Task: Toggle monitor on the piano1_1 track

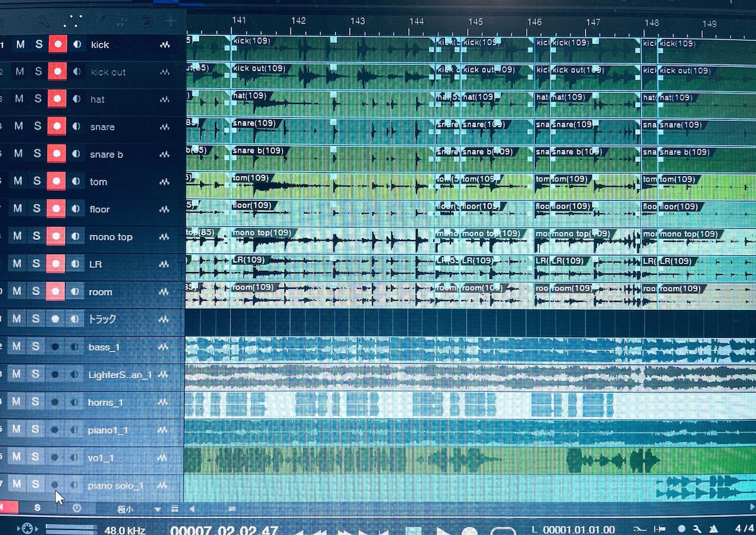Action: click(74, 429)
